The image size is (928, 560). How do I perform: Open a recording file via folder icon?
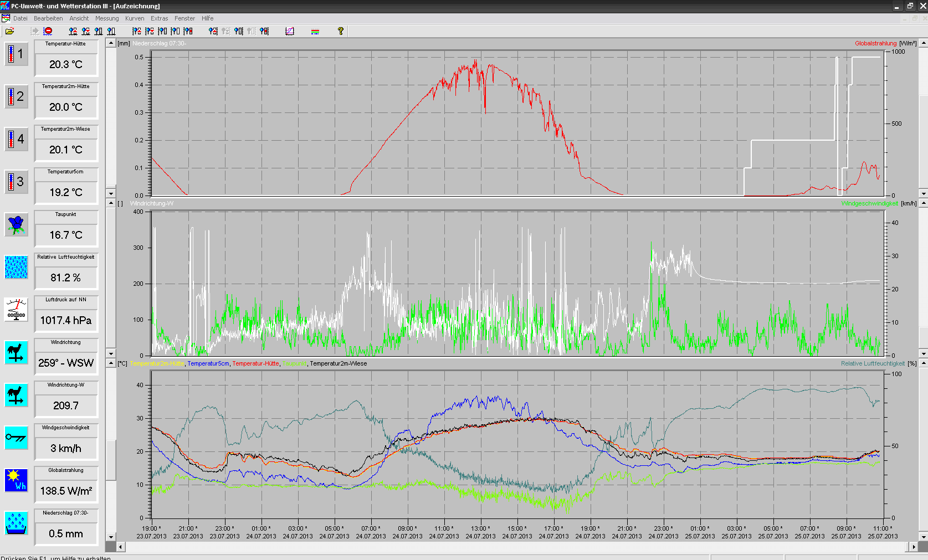coord(9,31)
